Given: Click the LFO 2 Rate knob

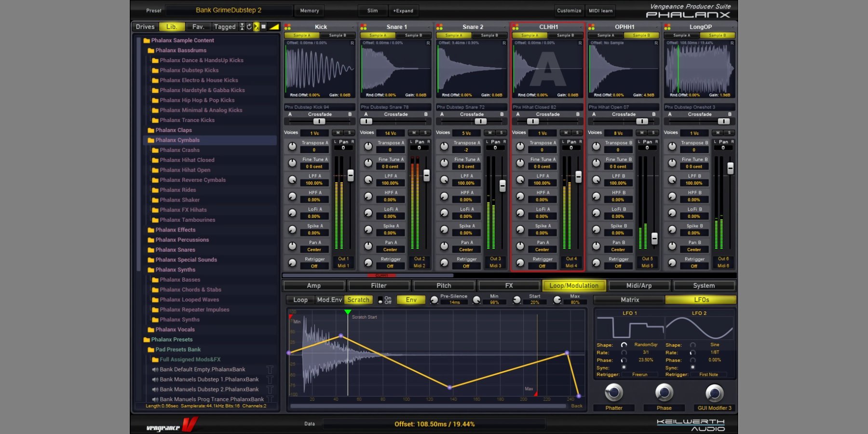Looking at the screenshot, I should click(x=692, y=353).
